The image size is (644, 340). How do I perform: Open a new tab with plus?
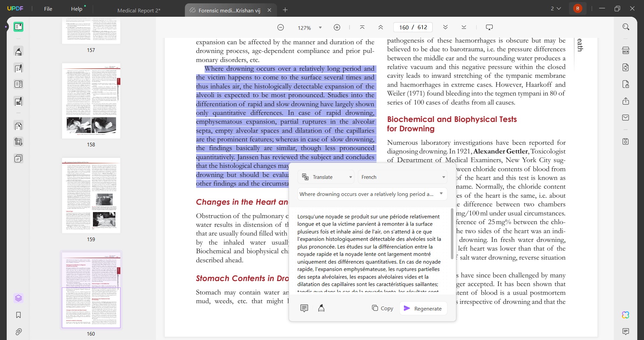pyautogui.click(x=285, y=10)
